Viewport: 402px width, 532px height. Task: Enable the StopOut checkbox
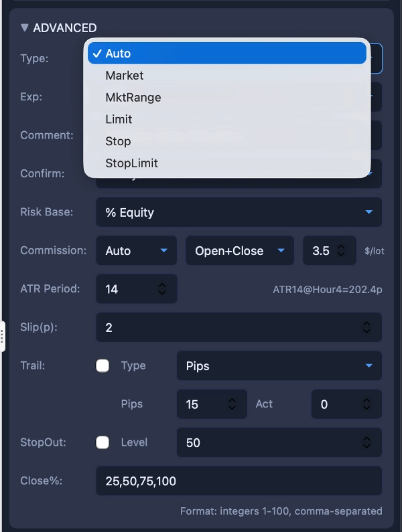[x=103, y=442]
